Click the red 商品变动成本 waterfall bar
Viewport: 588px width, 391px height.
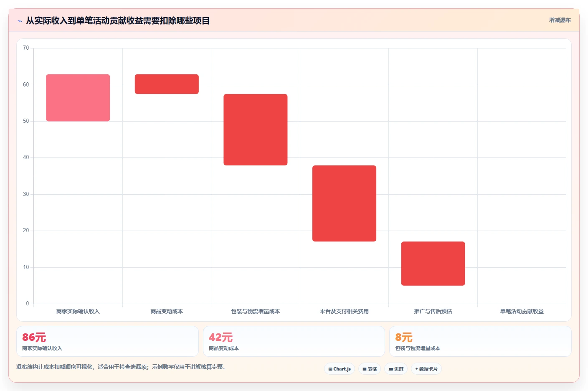(x=167, y=84)
